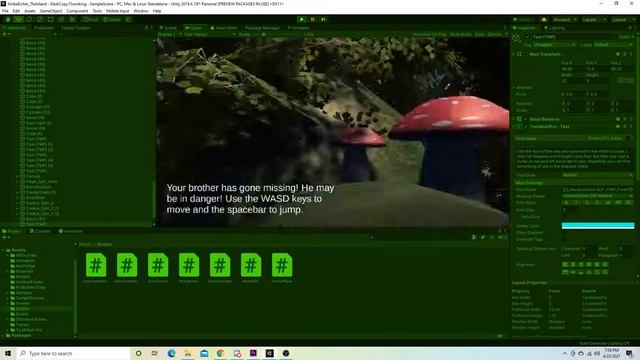Select the Hand tool in Unity toolbar
The image size is (640, 360).
(x=8, y=19)
